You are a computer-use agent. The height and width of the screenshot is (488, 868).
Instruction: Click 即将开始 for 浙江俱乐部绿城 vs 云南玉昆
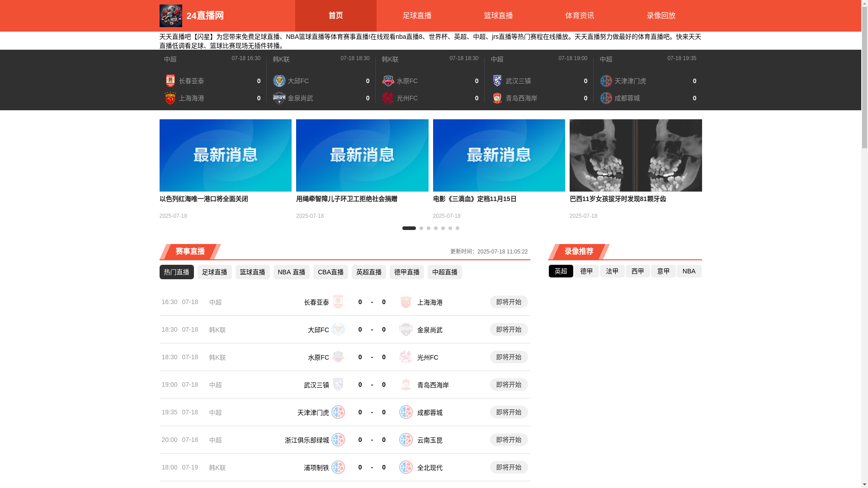click(509, 440)
